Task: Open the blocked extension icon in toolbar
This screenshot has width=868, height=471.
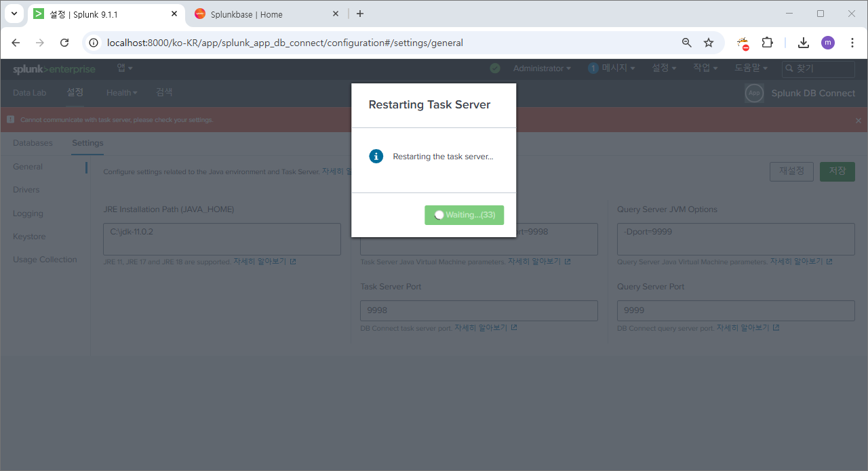Action: [x=743, y=43]
